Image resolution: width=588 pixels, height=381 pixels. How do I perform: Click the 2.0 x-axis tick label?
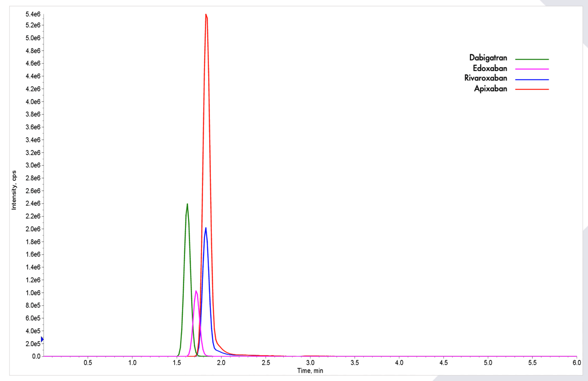click(x=221, y=363)
